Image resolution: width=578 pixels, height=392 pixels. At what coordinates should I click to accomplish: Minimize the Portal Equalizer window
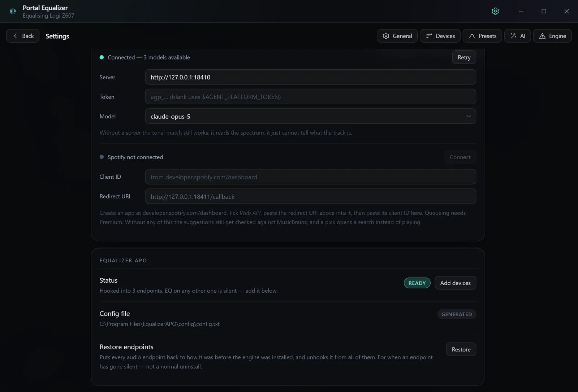521,11
